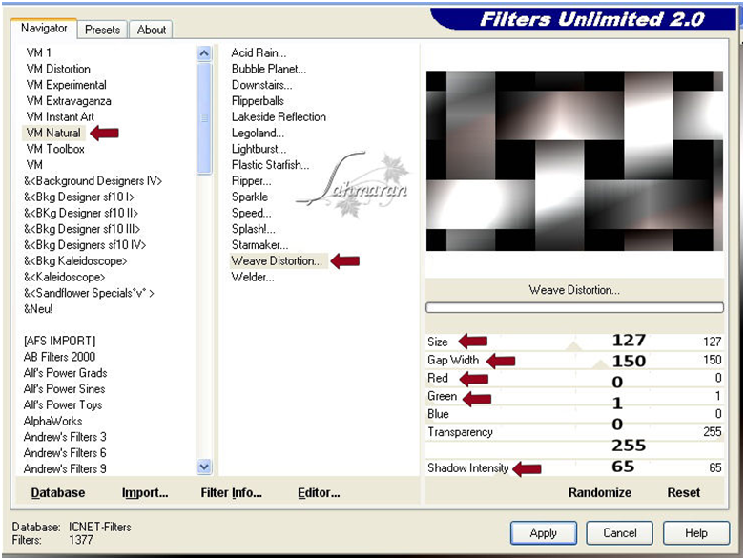745x560 pixels.
Task: Select &<Bkg Designers sf10 IV> category
Action: [85, 244]
